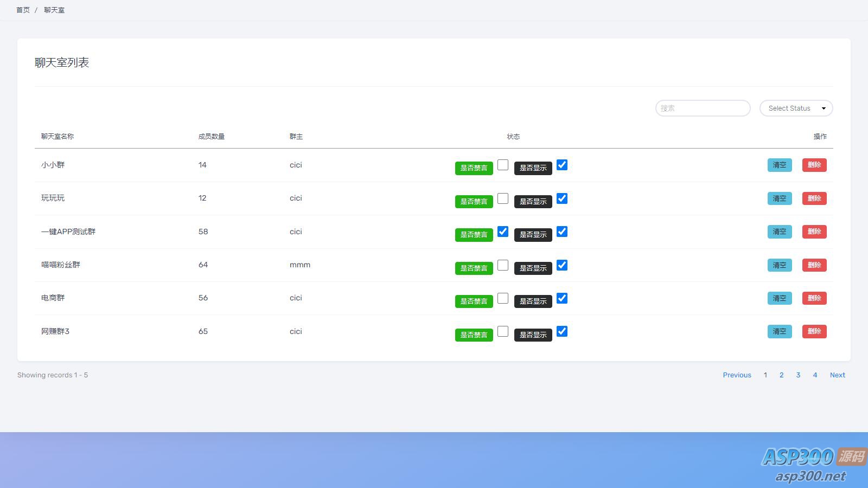Go to pagination page 2
Screen dimensions: 868x488
tap(782, 375)
